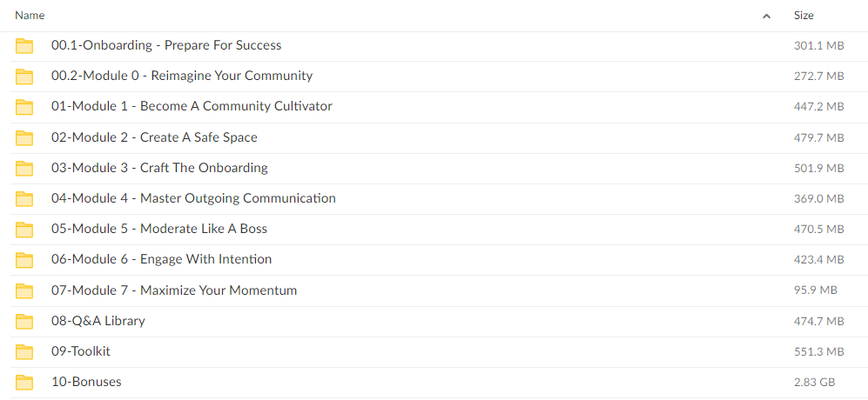Sort files by the Name column
The width and height of the screenshot is (868, 400).
pyautogui.click(x=30, y=16)
